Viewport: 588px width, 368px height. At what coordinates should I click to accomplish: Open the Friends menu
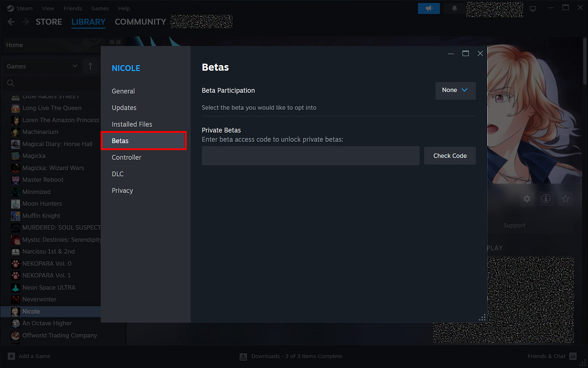(73, 8)
